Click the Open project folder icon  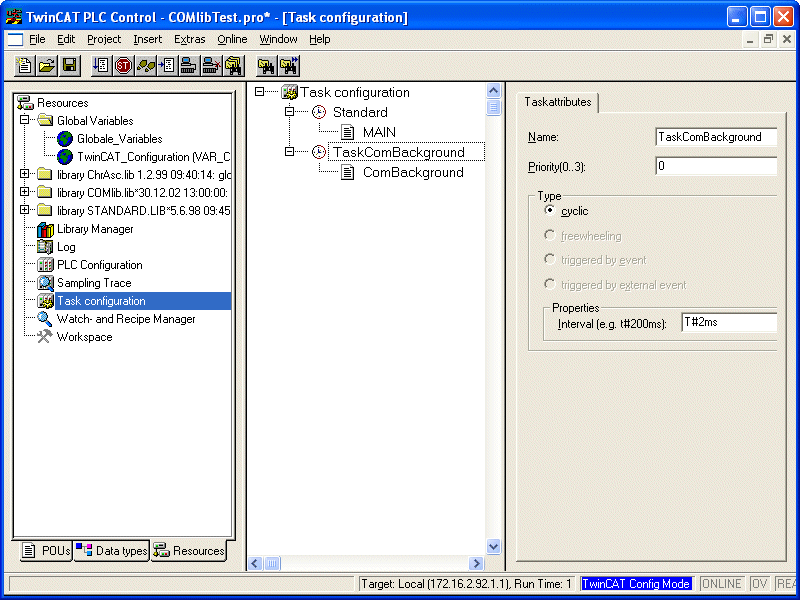47,65
